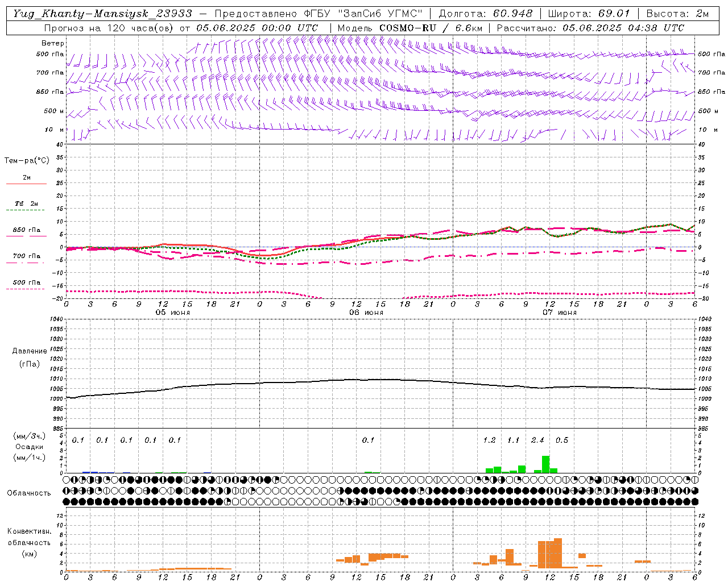Click the 07 июня date label
The width and height of the screenshot is (728, 582).
(x=560, y=313)
